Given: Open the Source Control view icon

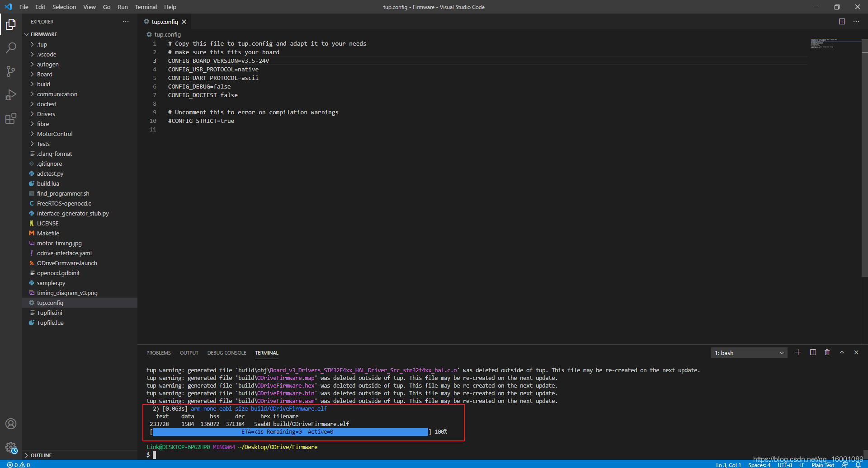Looking at the screenshot, I should pyautogui.click(x=11, y=71).
